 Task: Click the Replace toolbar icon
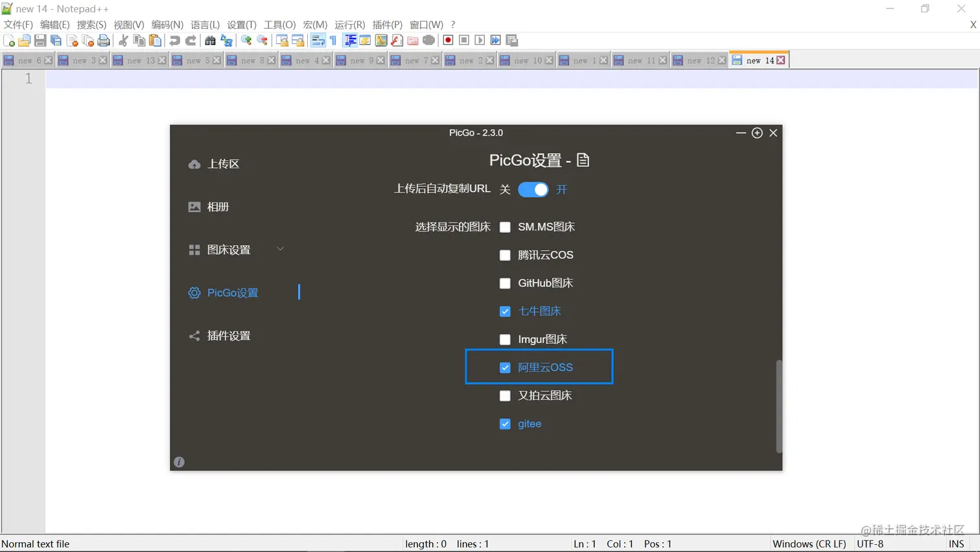point(226,40)
